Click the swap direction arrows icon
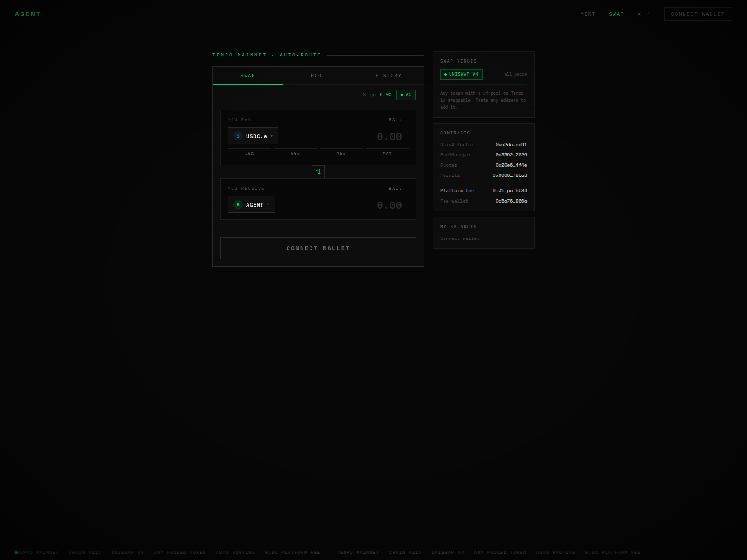Screen dimensions: 747x560 click(x=318, y=172)
